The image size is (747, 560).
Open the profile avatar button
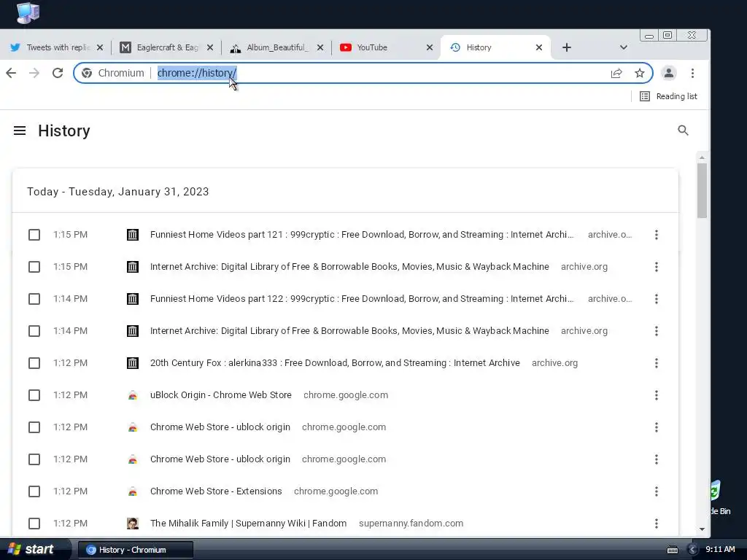[669, 73]
